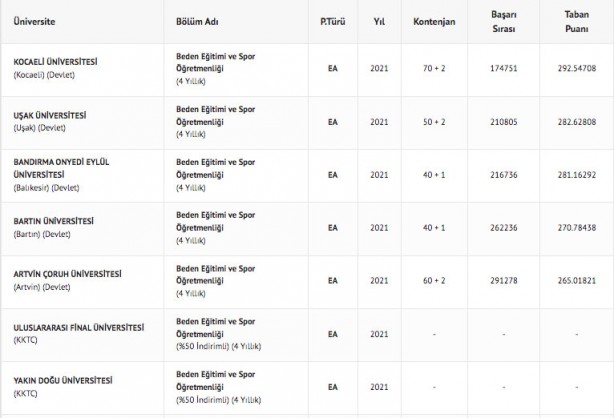
Task: Open the Artvin Çoruh Üniversitesi link
Action: [x=68, y=274]
